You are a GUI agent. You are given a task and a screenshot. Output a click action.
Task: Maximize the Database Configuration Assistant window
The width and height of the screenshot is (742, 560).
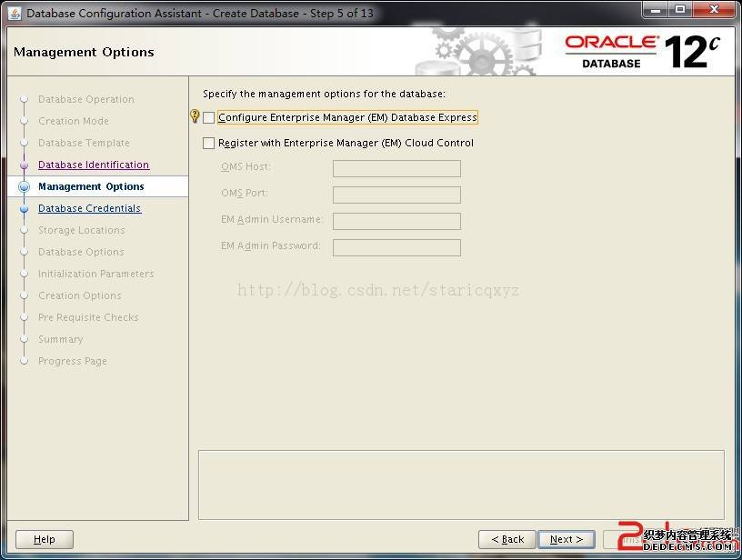click(680, 10)
